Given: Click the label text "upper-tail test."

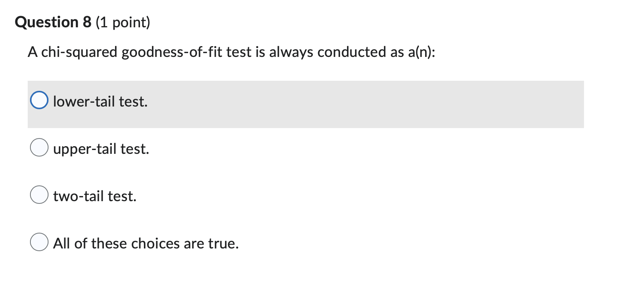Looking at the screenshot, I should (x=101, y=148).
